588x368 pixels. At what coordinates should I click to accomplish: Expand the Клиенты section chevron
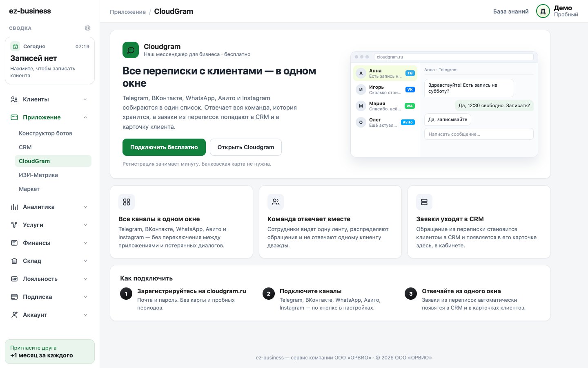(x=85, y=99)
